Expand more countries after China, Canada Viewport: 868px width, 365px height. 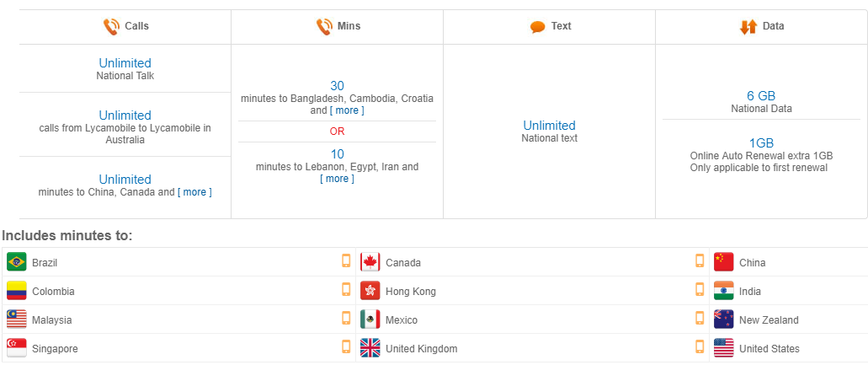[194, 192]
